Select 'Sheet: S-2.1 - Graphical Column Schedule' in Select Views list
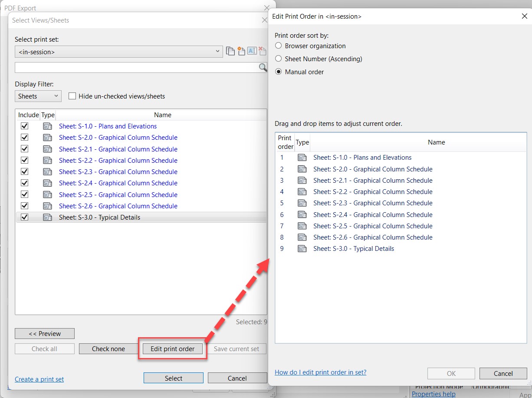This screenshot has height=398, width=532. (x=118, y=149)
